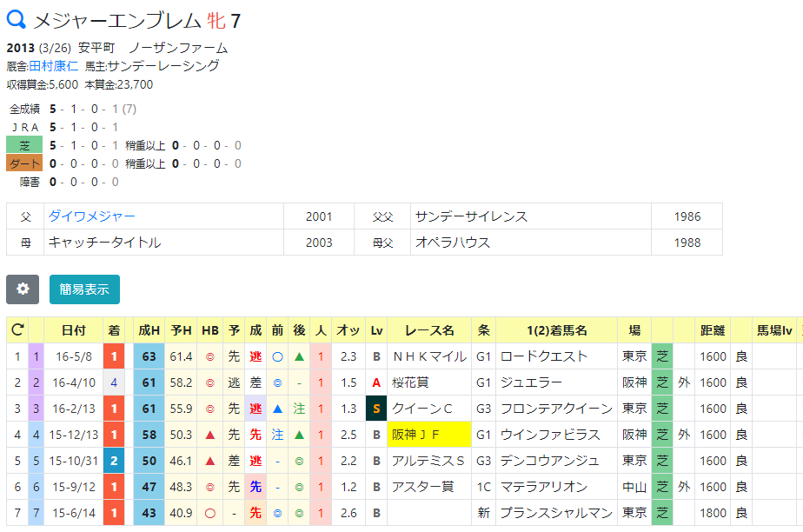803x532 pixels.
Task: Click 成H value 63 in top row
Action: coord(149,356)
